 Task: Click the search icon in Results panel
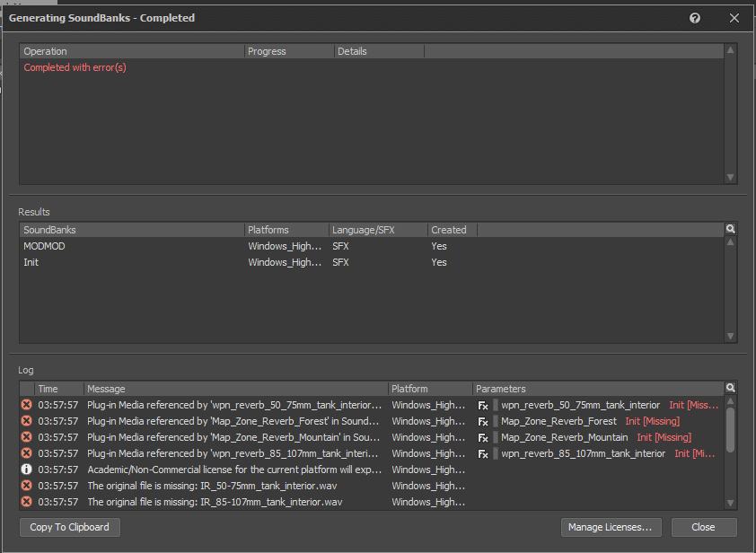[x=731, y=229]
